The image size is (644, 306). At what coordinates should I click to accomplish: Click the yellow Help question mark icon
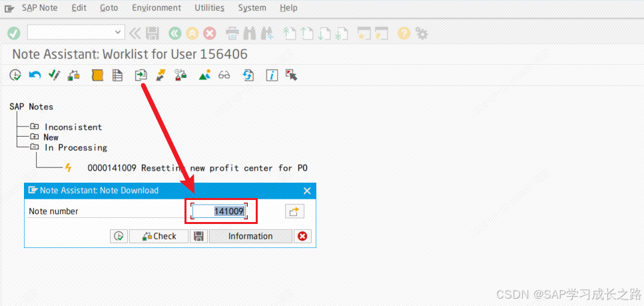(404, 33)
